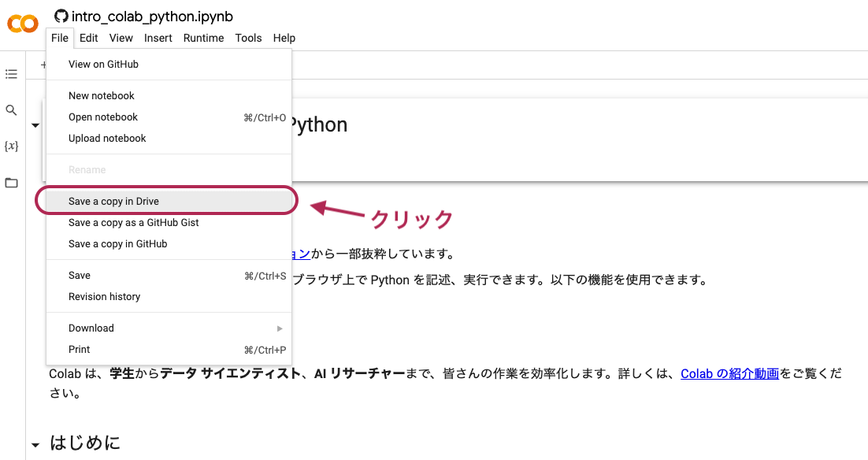Collapse the top heading section arrow
The image size is (868, 460).
pyautogui.click(x=35, y=125)
